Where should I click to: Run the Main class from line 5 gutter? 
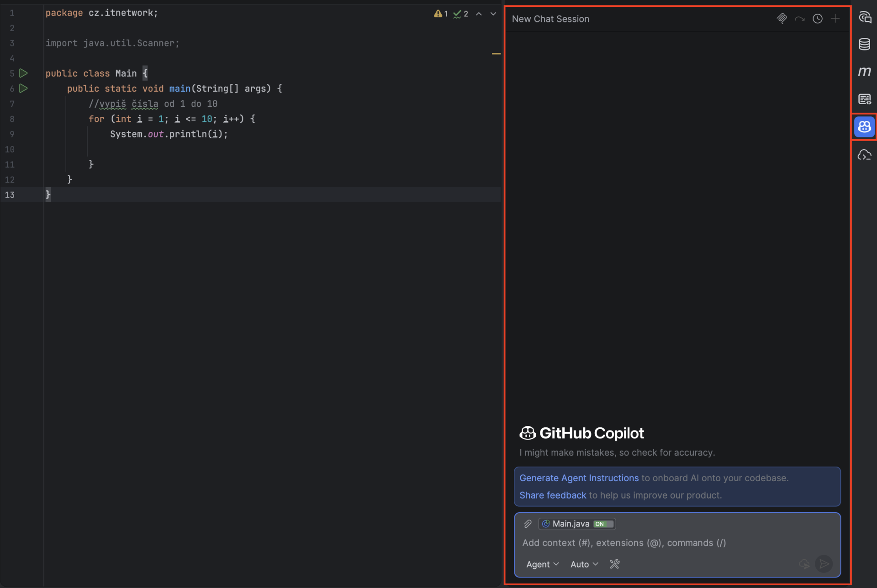pos(24,73)
